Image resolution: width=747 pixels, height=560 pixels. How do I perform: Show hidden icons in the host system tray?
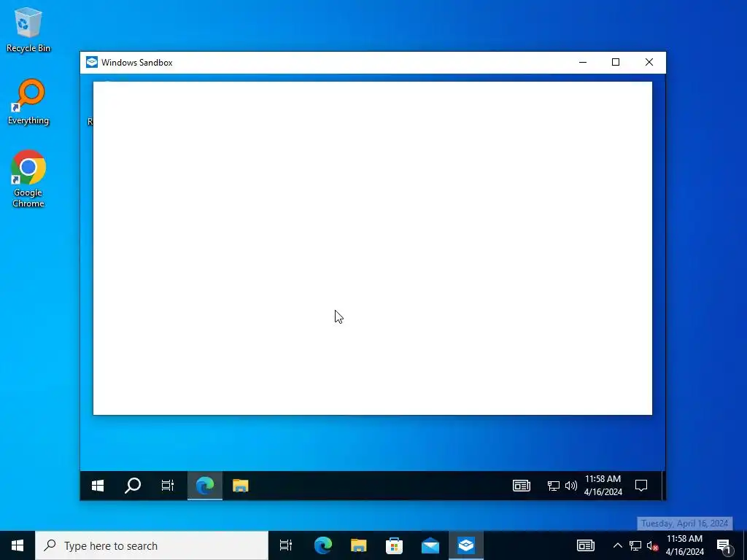(x=617, y=545)
